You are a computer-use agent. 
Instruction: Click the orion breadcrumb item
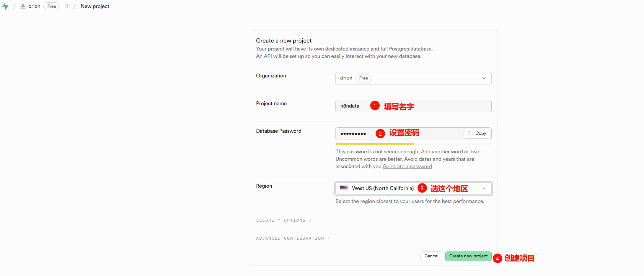pyautogui.click(x=34, y=7)
